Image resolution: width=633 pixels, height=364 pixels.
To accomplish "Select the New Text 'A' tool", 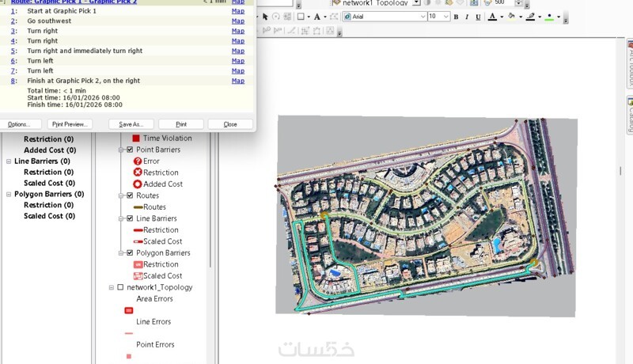I will tap(317, 17).
